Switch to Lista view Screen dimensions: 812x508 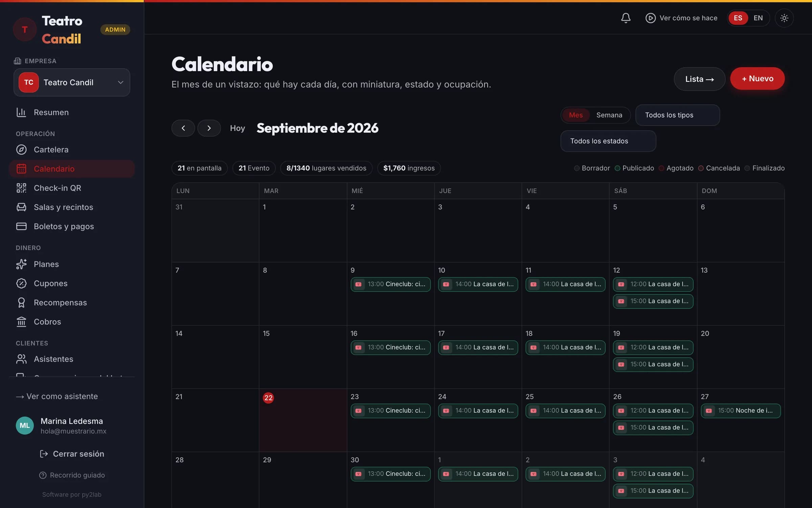[x=699, y=79]
